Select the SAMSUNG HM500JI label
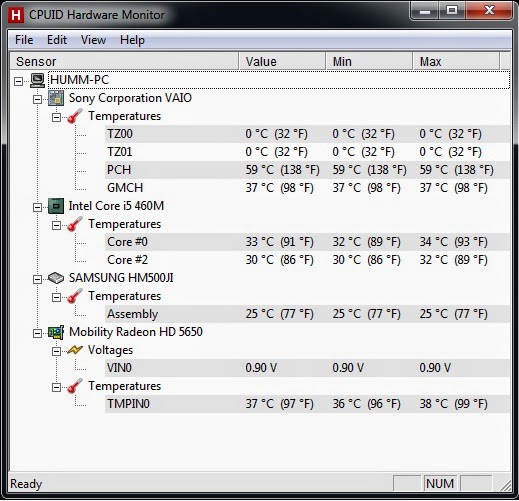Viewport: 519px width, 501px height. pos(121,278)
